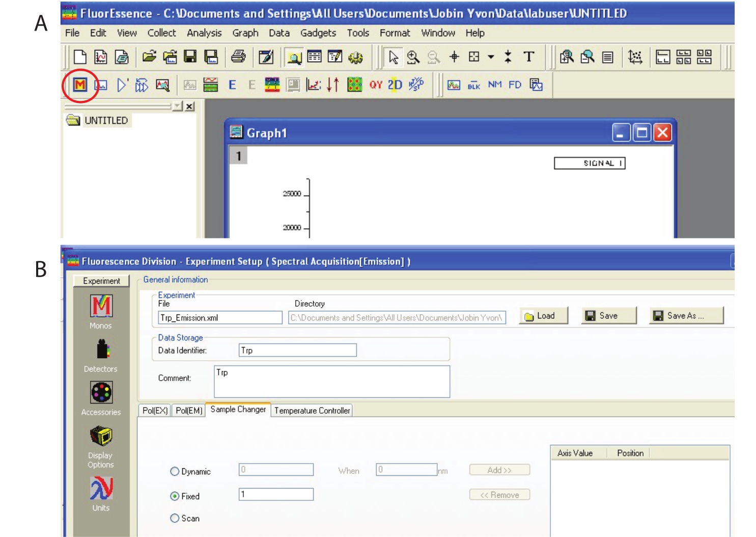Click the Add >> button
756x537 pixels.
pos(499,470)
